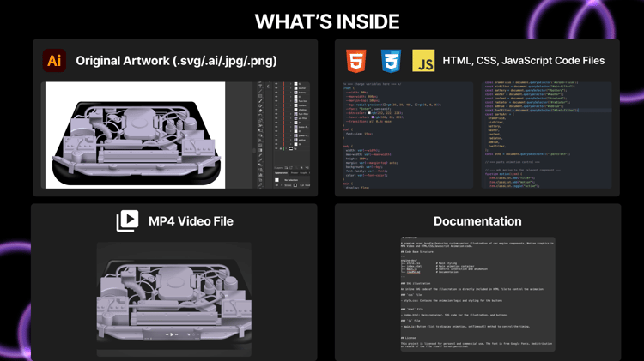Expand the fuse box layer arrow
This screenshot has height=361, width=644.
point(291,101)
